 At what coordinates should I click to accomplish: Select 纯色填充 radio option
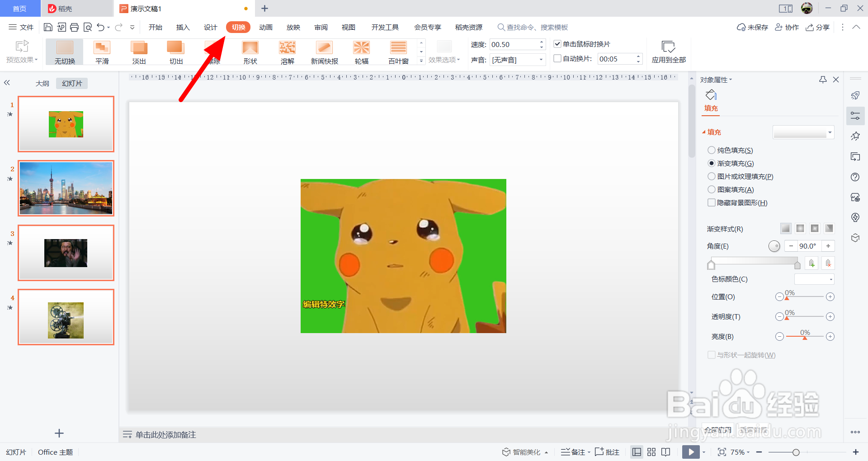coord(711,150)
